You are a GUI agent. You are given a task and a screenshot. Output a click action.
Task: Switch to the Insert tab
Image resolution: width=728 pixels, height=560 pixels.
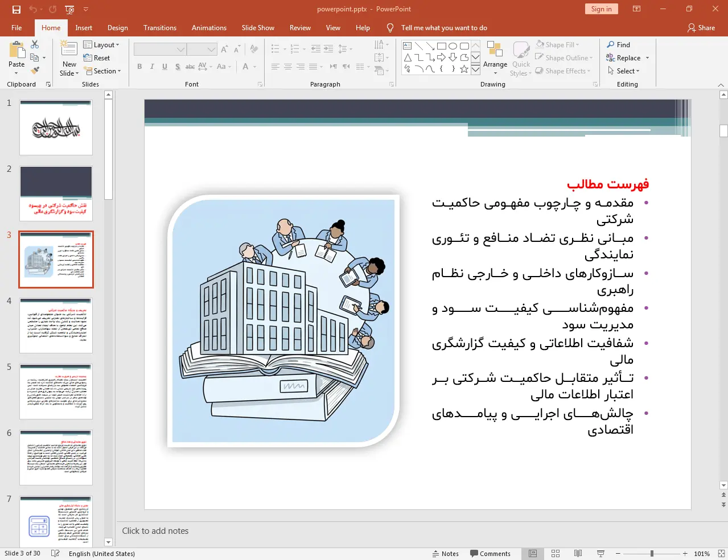(84, 28)
